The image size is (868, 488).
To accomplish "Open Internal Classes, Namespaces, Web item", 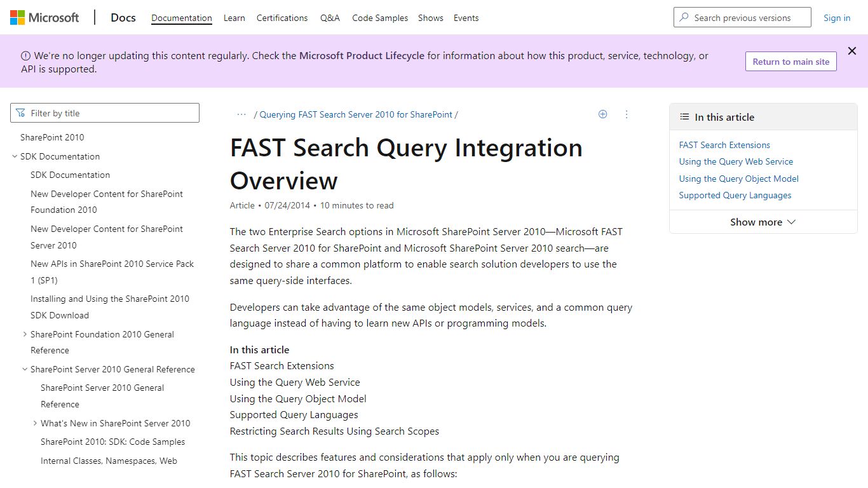I will [109, 461].
